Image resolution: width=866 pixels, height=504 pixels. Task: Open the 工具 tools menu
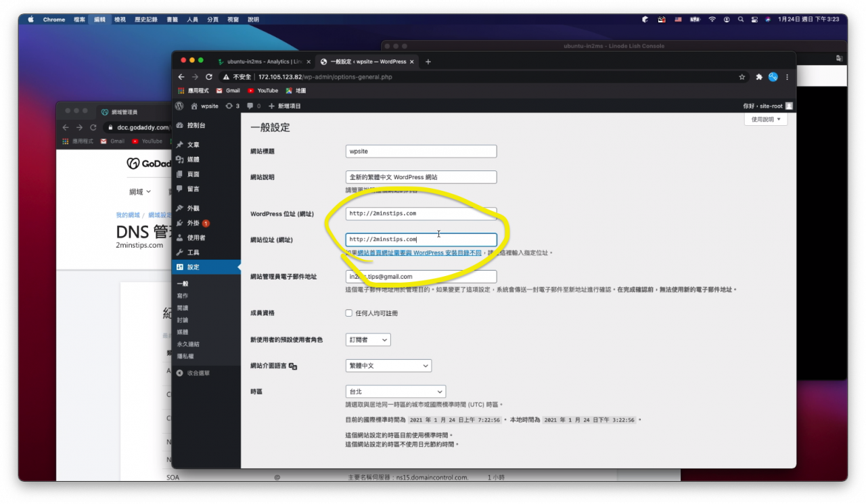coord(206,252)
